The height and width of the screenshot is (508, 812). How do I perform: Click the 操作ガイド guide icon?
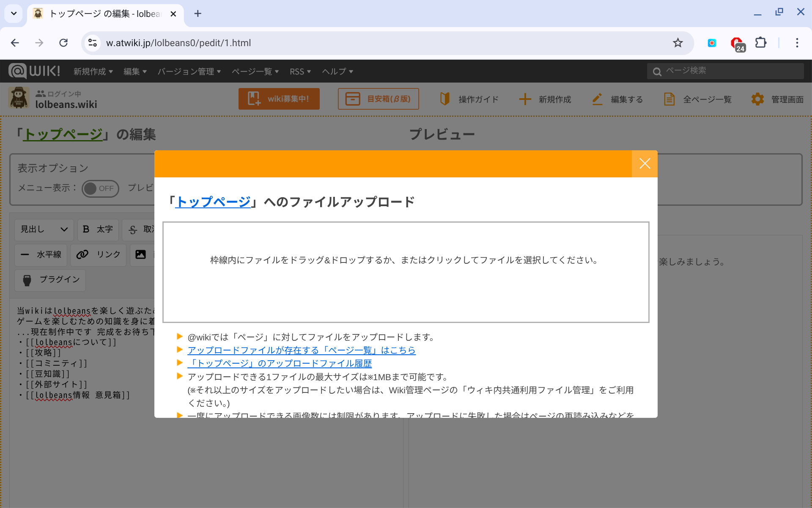click(444, 99)
